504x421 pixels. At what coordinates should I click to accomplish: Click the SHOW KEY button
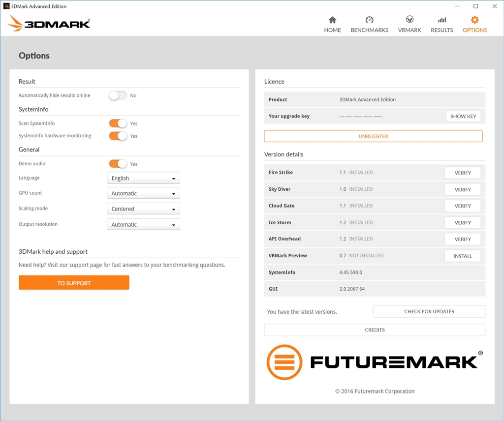click(x=463, y=116)
